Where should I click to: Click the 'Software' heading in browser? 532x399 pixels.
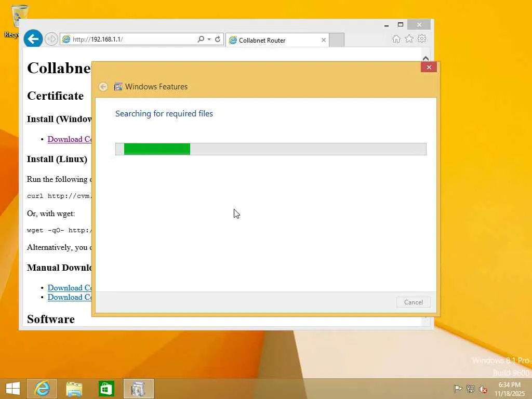(x=51, y=320)
